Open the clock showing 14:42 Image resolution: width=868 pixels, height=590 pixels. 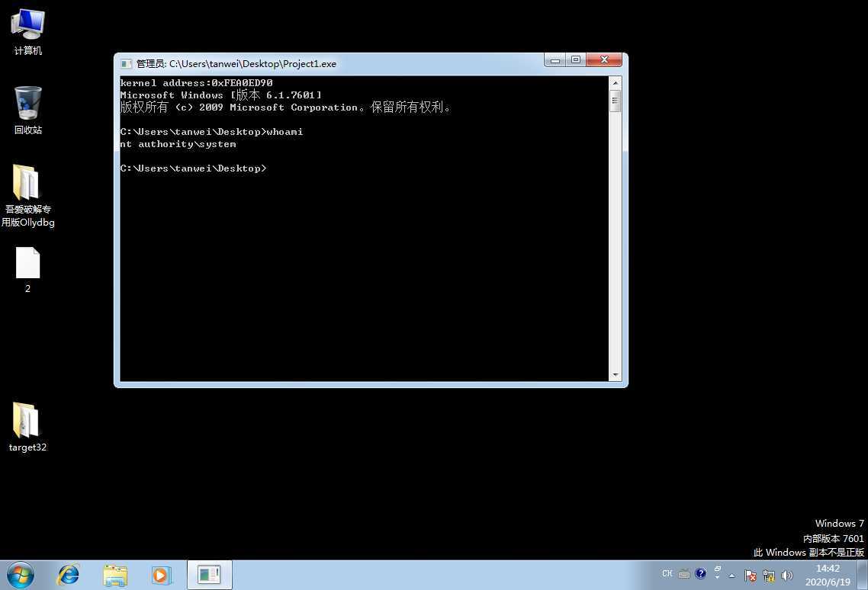pyautogui.click(x=828, y=575)
